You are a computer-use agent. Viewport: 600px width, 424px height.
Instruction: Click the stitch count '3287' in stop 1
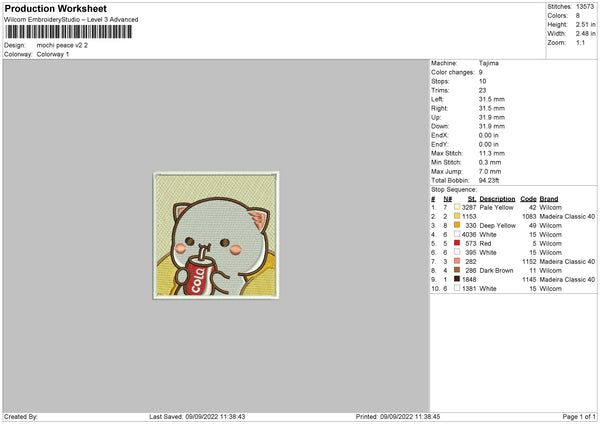469,207
